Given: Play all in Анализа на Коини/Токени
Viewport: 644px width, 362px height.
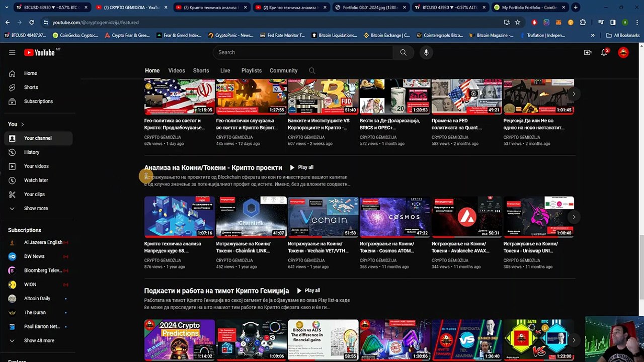Looking at the screenshot, I should click(x=301, y=167).
